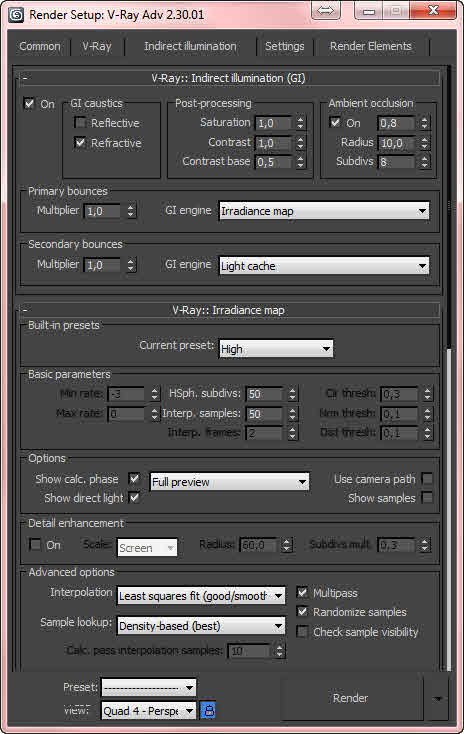Uncheck Show direct light
This screenshot has height=734, width=464.
click(134, 498)
